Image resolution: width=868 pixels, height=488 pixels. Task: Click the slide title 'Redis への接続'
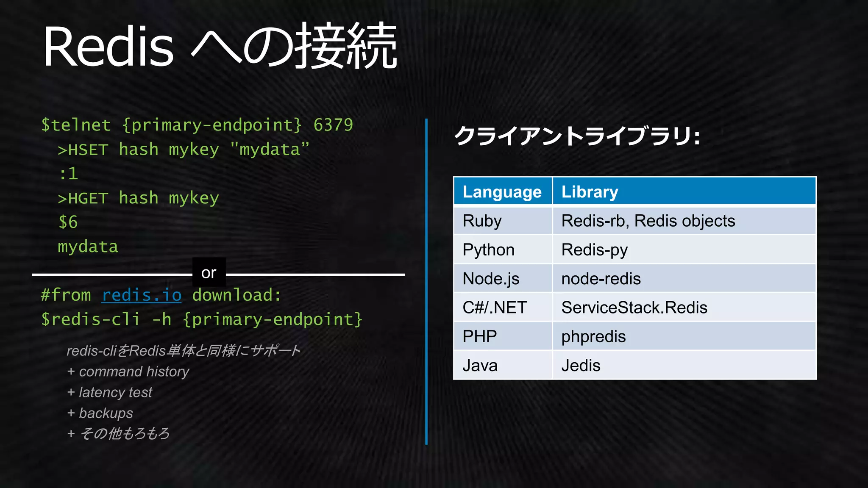220,47
